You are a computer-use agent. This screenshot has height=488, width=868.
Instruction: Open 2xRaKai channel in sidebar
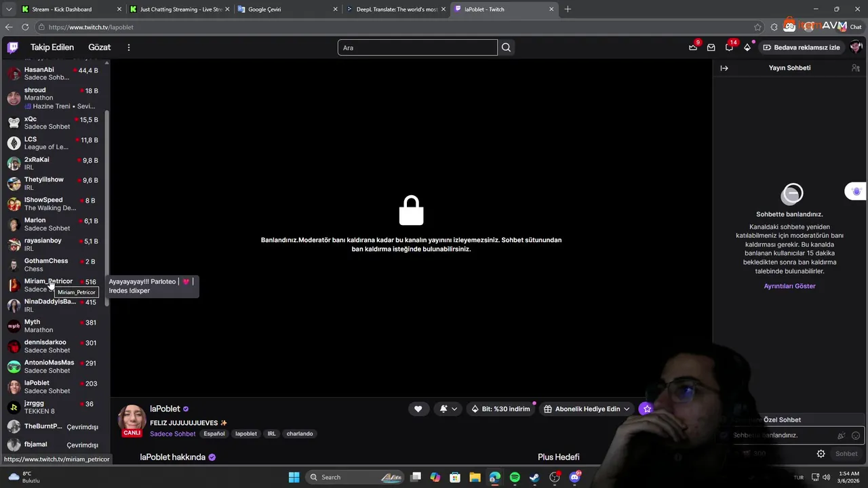[x=54, y=163]
